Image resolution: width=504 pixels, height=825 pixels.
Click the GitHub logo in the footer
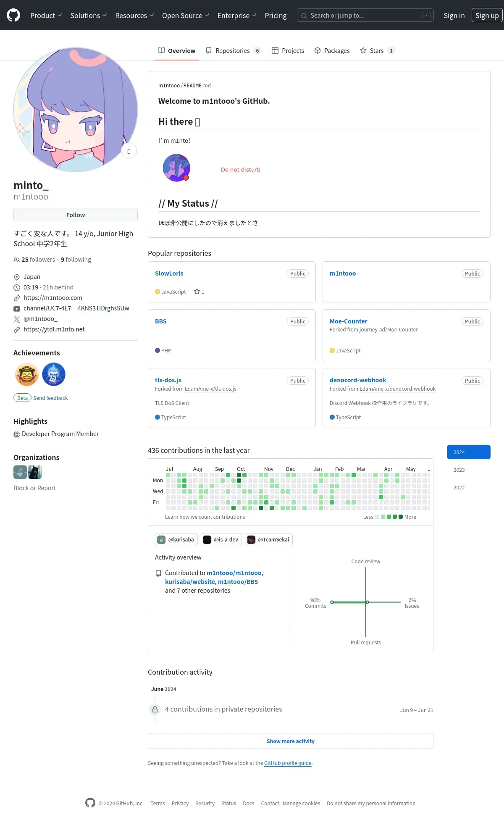[90, 803]
